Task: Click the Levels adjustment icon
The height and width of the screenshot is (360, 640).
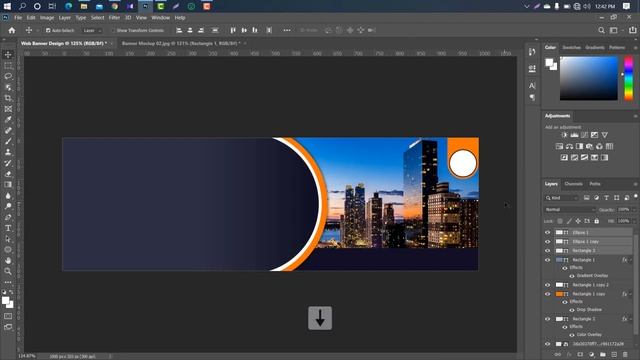Action: tap(574, 135)
